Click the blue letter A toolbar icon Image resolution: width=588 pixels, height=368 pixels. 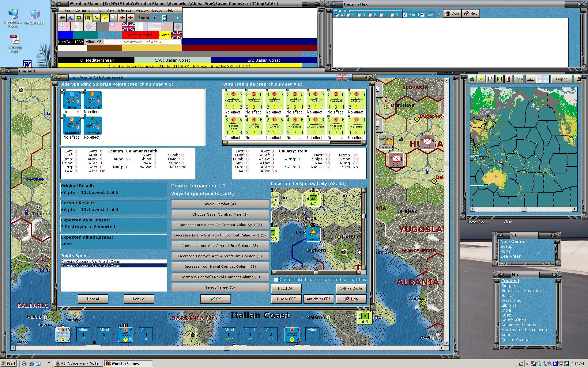(70, 18)
